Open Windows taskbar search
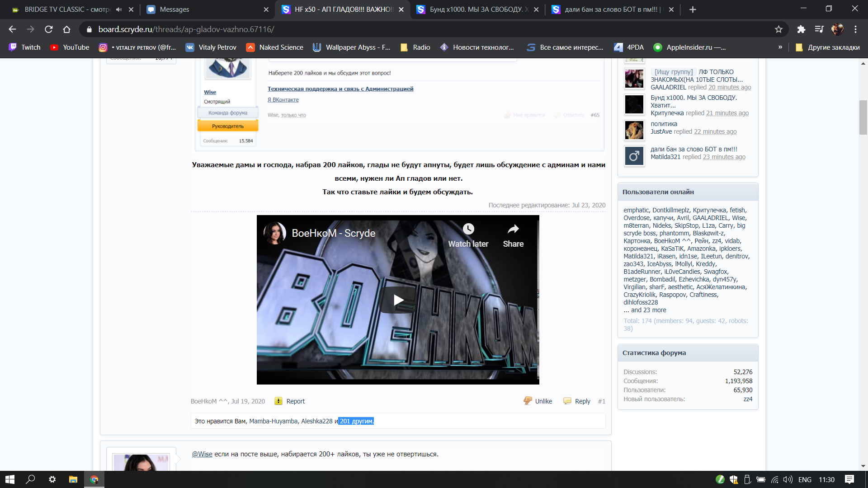868x488 pixels. (x=30, y=479)
